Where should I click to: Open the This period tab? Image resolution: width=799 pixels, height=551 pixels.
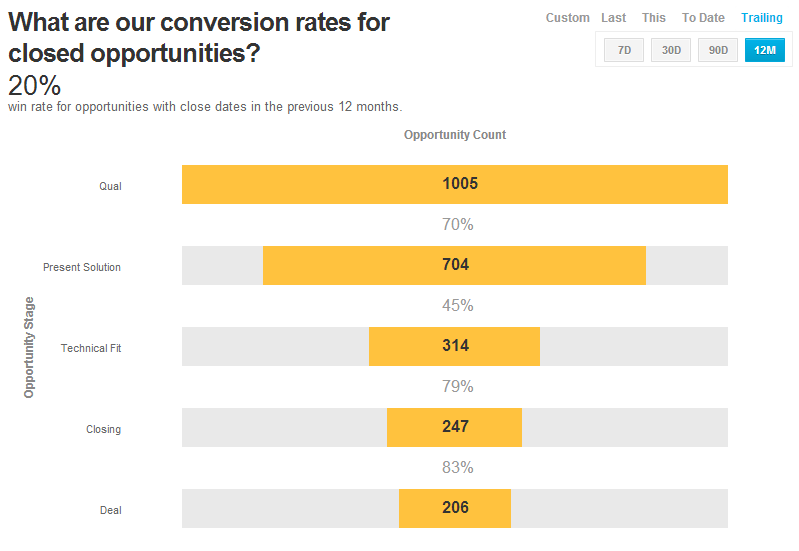click(654, 18)
